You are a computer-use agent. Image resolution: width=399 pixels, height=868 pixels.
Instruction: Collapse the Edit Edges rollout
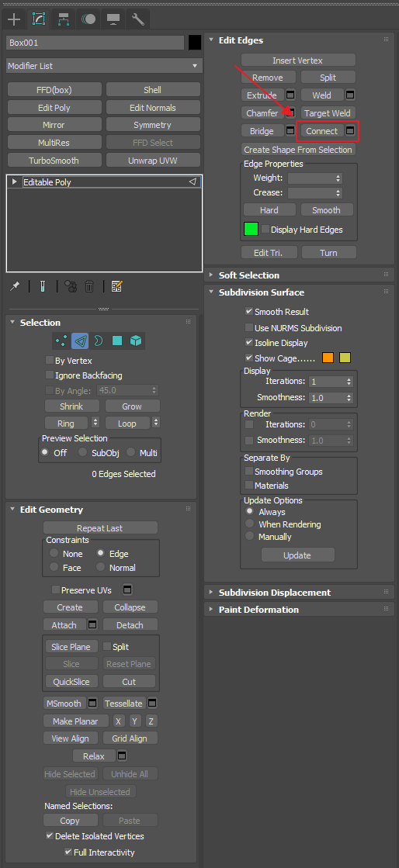point(211,40)
